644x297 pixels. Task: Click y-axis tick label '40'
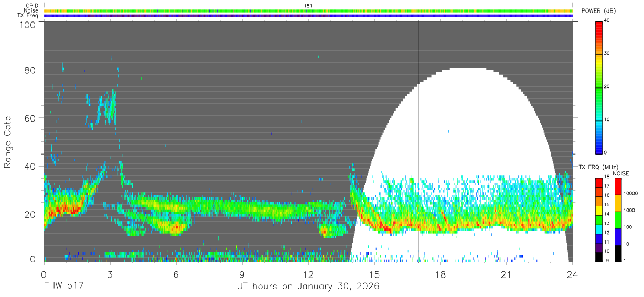point(30,166)
